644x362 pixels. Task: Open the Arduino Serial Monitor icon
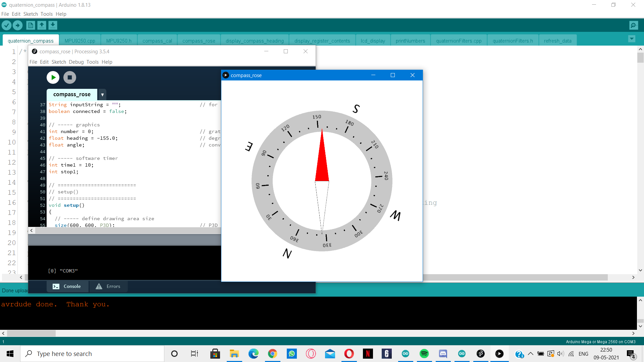(x=634, y=25)
